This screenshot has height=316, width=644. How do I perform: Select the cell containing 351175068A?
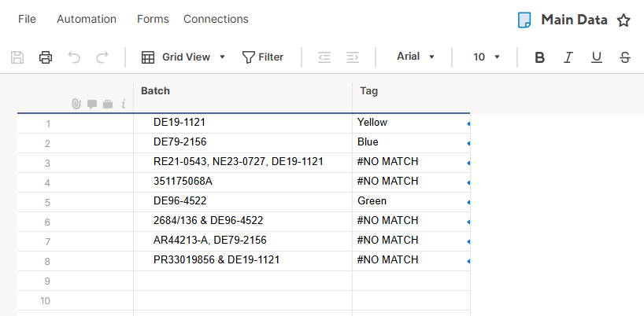pyautogui.click(x=242, y=182)
